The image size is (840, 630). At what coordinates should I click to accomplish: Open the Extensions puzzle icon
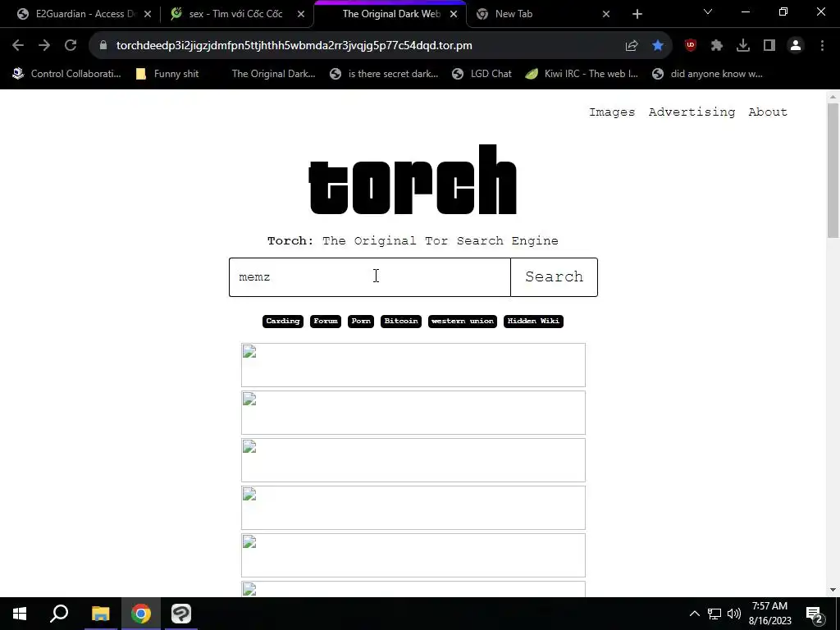tap(717, 46)
